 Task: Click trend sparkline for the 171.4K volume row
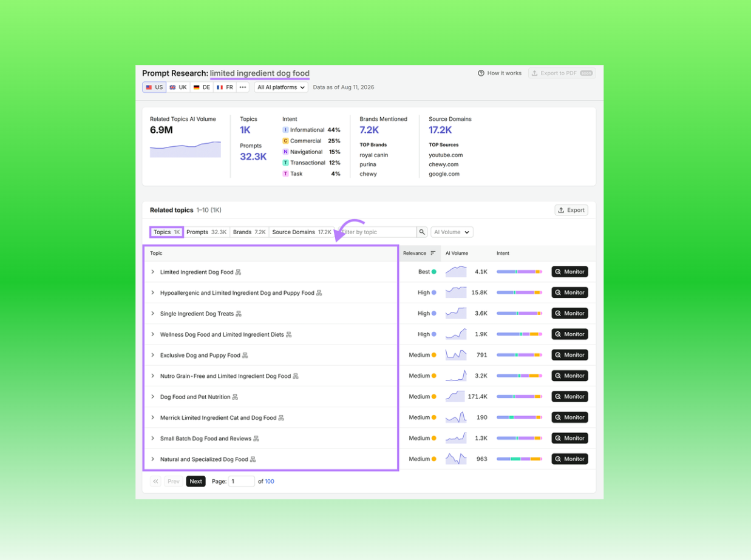pyautogui.click(x=455, y=396)
